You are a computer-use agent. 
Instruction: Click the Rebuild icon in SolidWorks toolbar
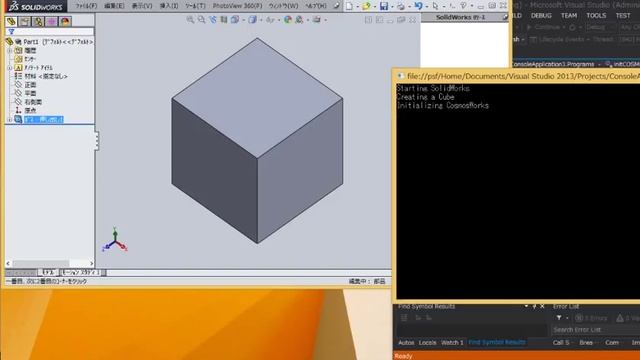click(x=451, y=6)
